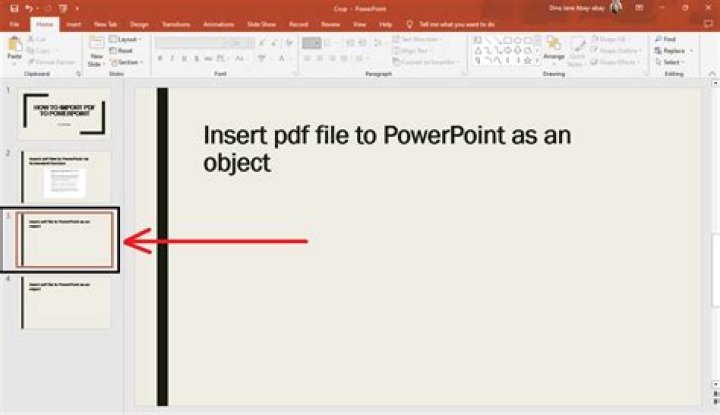Viewport: 720px width, 415px height.
Task: Click the Tell me what you want to do box
Action: (451, 24)
